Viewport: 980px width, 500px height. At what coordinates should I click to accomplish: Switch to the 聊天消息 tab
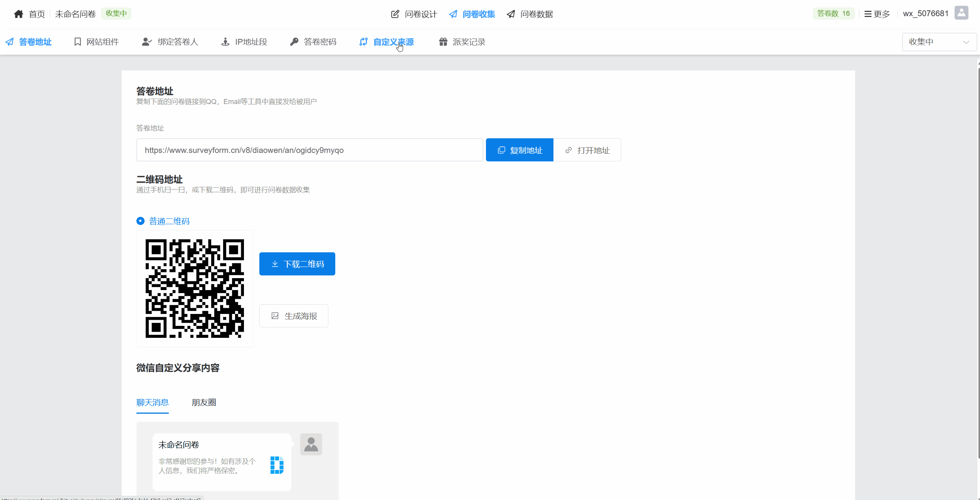[x=153, y=403]
